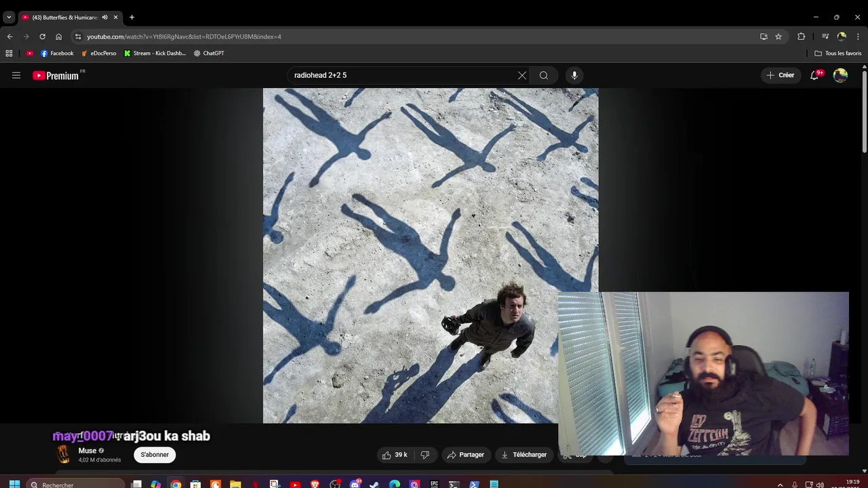
Task: Reload the YouTube page
Action: [x=42, y=37]
